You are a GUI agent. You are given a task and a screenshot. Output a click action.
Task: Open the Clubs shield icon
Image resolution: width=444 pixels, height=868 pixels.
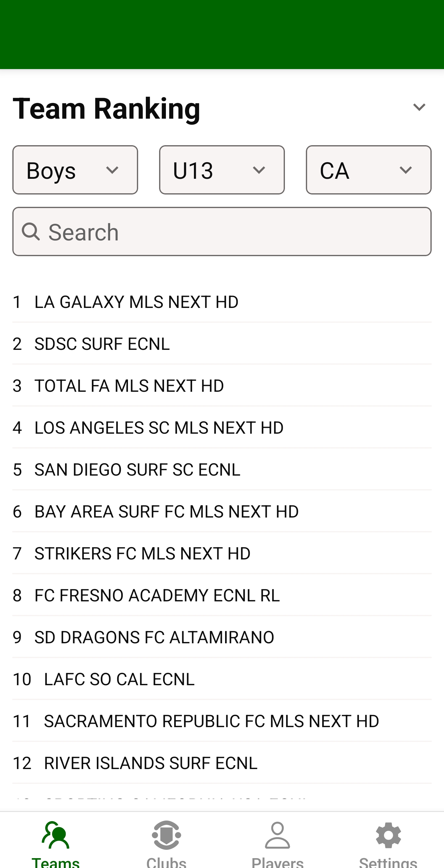(166, 836)
